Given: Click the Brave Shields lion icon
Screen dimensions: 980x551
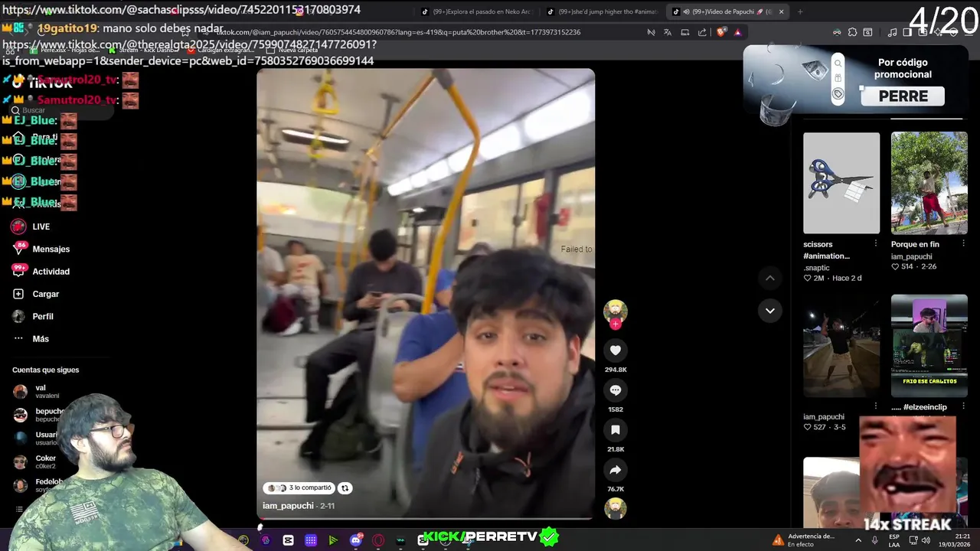Looking at the screenshot, I should pyautogui.click(x=720, y=32).
